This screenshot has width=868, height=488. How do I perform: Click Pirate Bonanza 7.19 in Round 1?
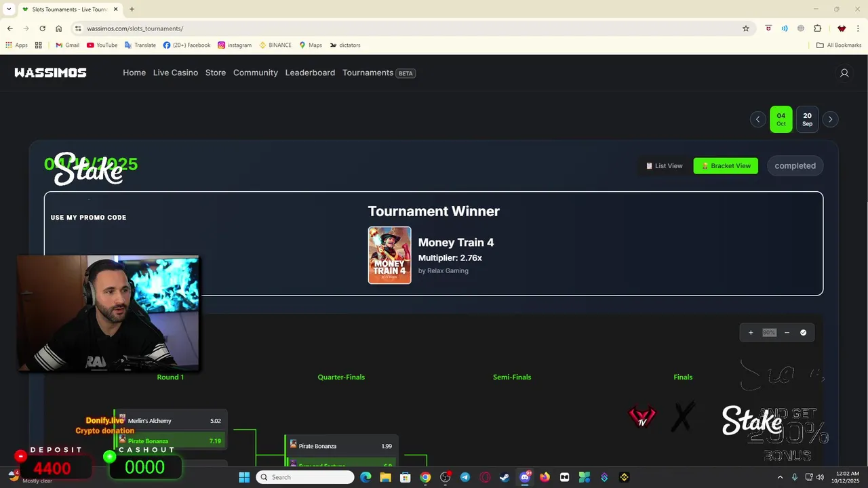coord(171,441)
